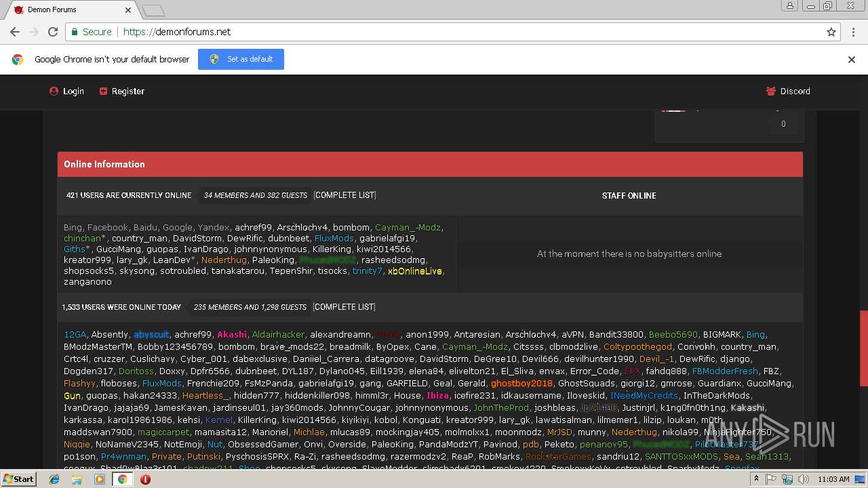Viewport: 868px width, 488px height.
Task: Open the Login link
Action: pos(67,91)
